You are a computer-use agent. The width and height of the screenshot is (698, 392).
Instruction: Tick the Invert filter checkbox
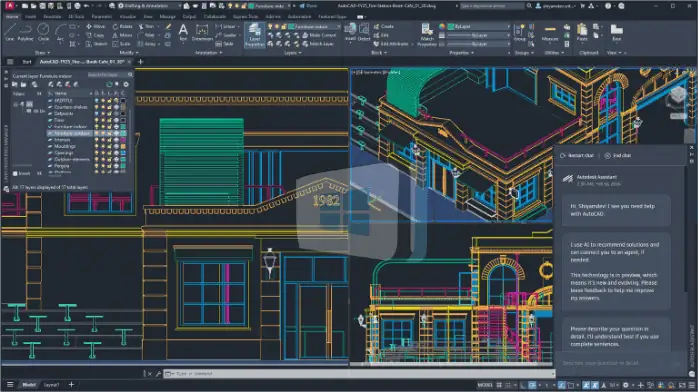(x=15, y=174)
